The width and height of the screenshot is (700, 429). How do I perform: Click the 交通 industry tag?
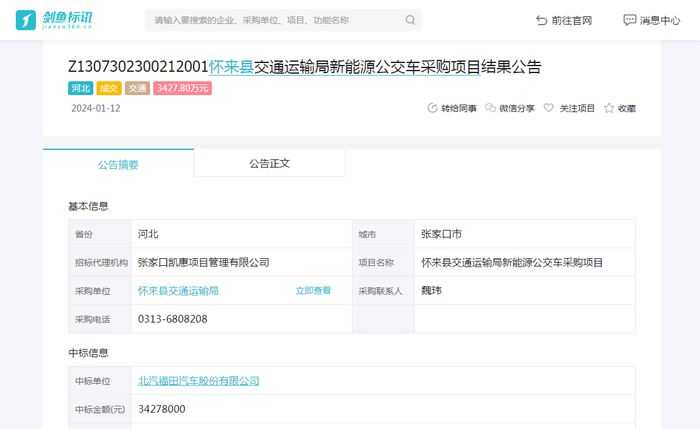point(137,88)
